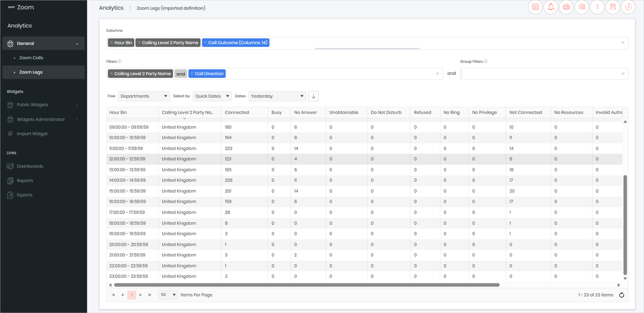
Task: Remove Call Direction filter tag
Action: [x=192, y=73]
